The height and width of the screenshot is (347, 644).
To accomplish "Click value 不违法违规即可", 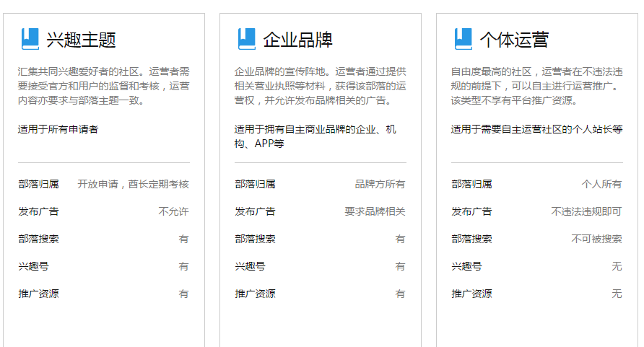I will coord(586,211).
